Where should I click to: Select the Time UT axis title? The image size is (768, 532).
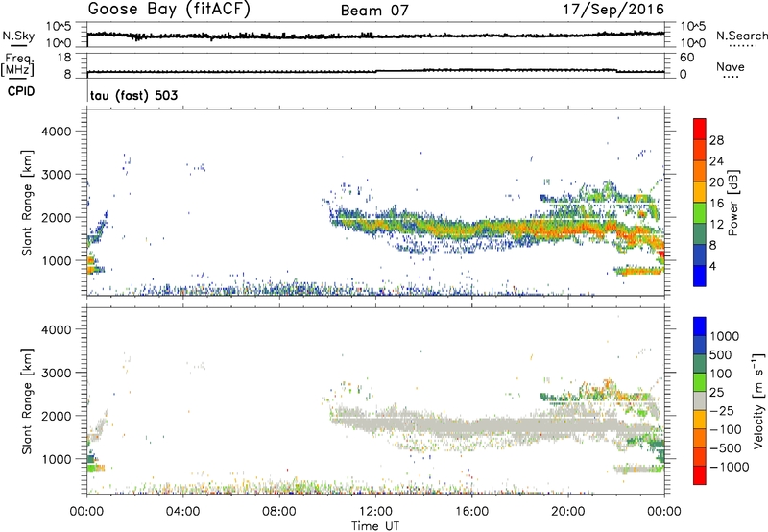click(x=375, y=526)
